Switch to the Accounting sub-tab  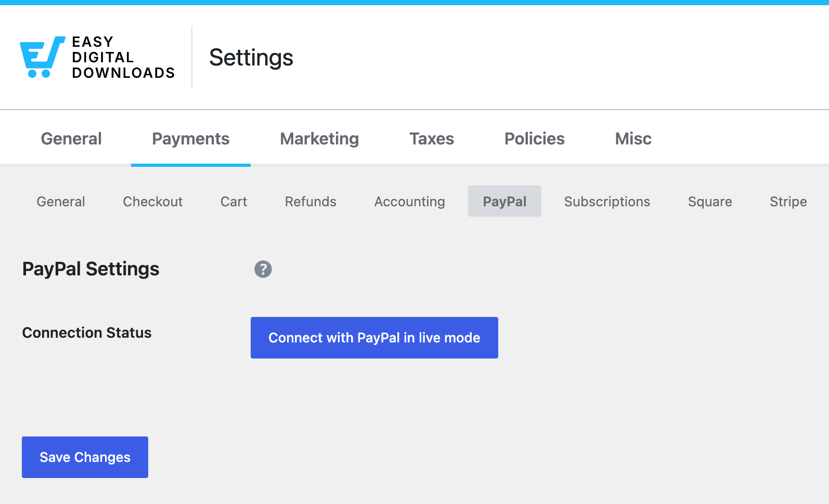(x=410, y=202)
